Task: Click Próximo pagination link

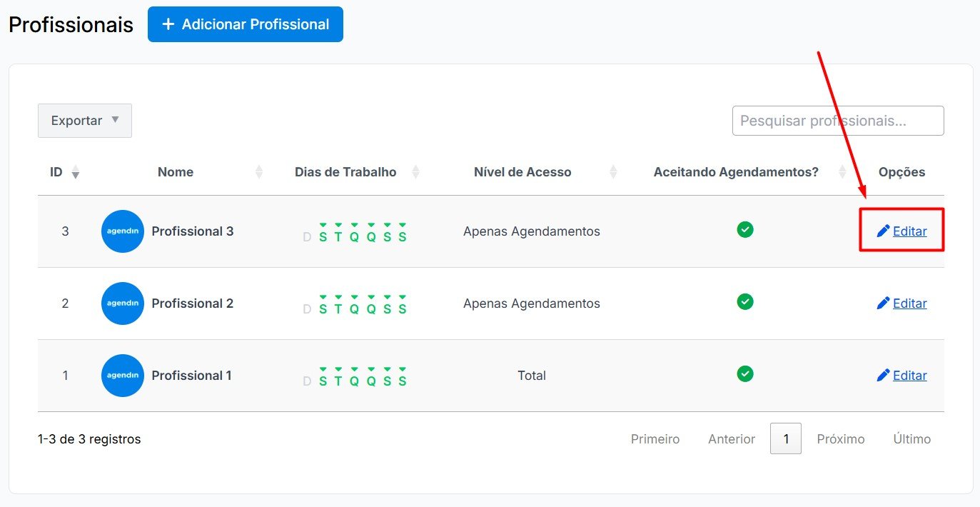Action: [841, 439]
